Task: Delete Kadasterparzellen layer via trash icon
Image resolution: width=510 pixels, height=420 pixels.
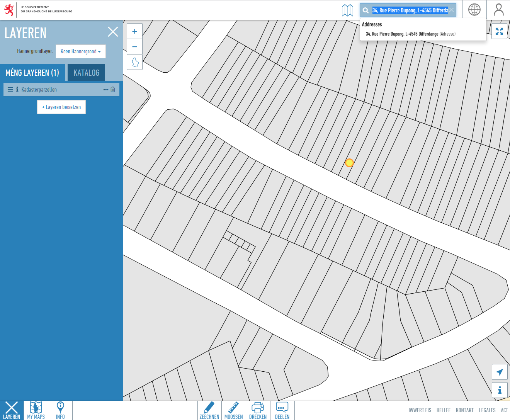Action: (x=112, y=89)
